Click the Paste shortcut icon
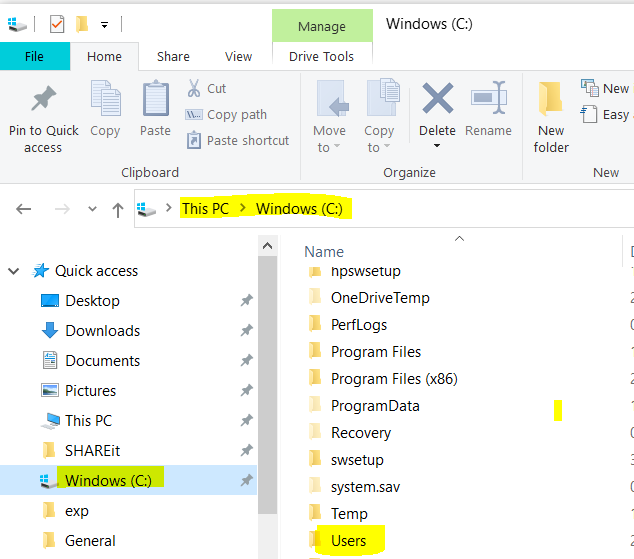 (194, 140)
